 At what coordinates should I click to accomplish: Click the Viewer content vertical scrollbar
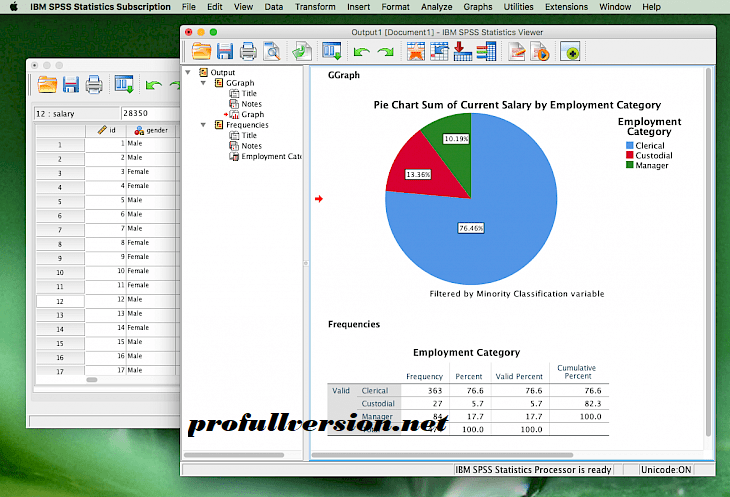point(709,251)
